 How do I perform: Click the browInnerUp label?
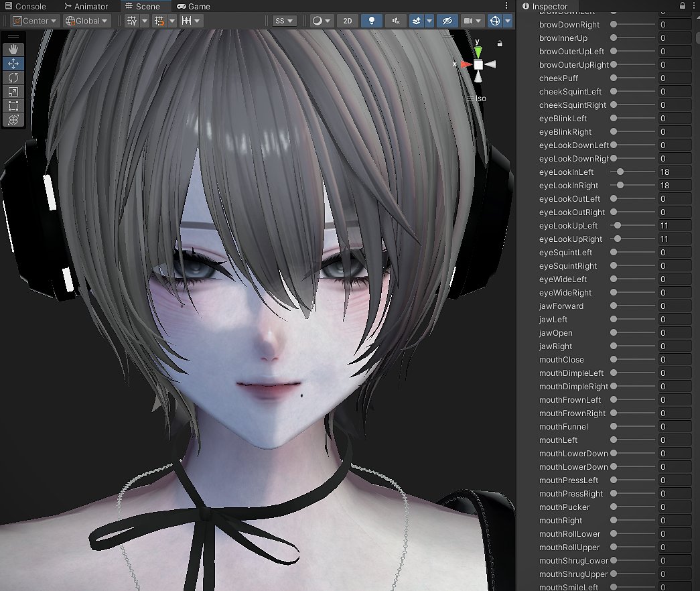point(563,38)
